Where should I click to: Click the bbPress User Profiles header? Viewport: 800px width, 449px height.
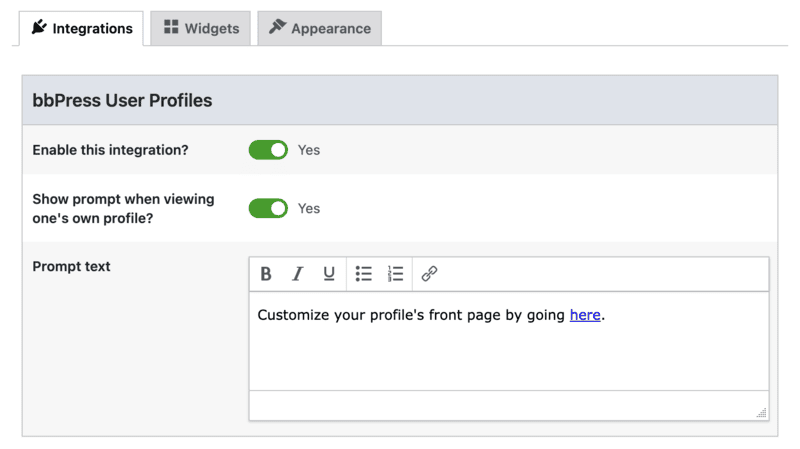click(400, 101)
